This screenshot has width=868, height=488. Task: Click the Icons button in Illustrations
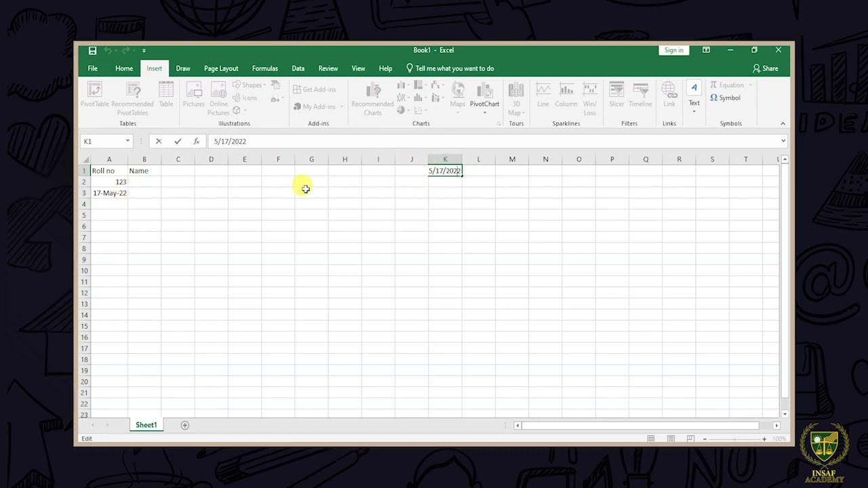pos(245,98)
